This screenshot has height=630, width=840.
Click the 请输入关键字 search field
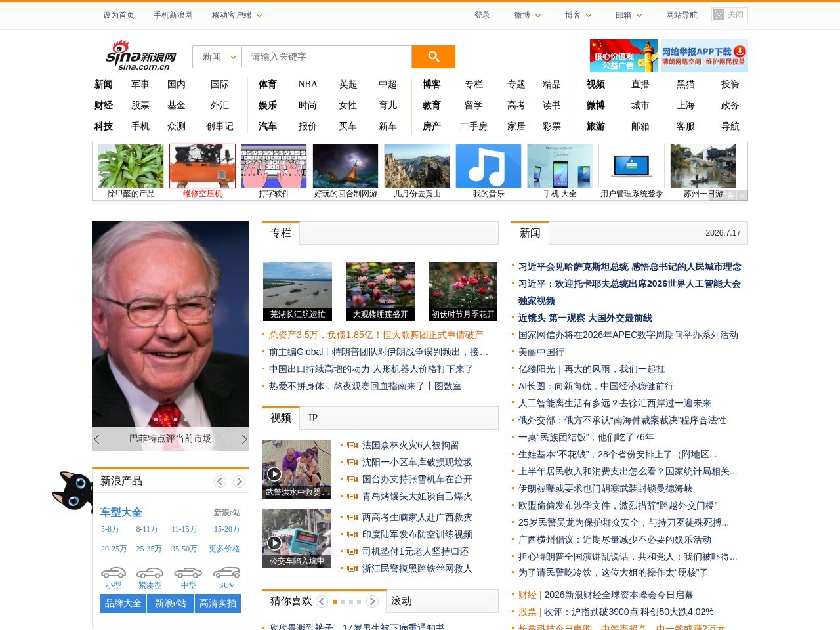point(327,57)
